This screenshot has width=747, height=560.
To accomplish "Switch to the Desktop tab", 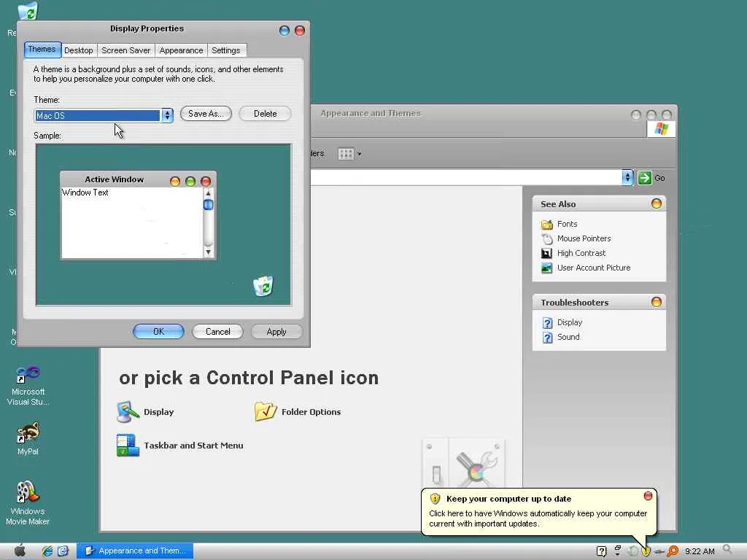I will (x=79, y=50).
